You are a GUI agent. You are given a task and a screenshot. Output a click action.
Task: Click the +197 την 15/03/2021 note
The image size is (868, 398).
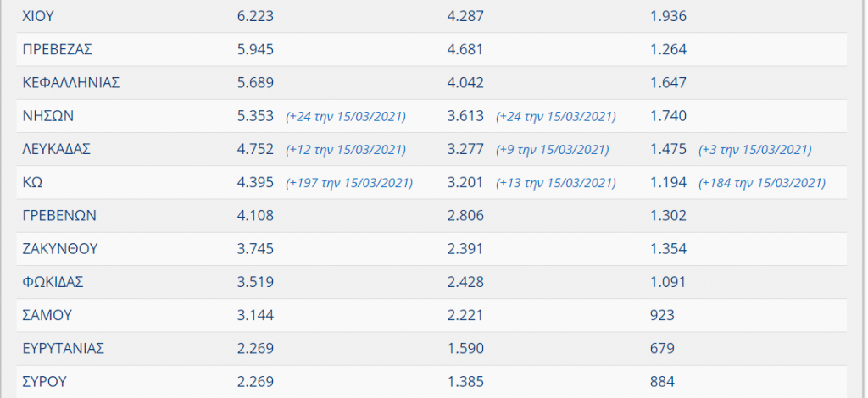[348, 183]
